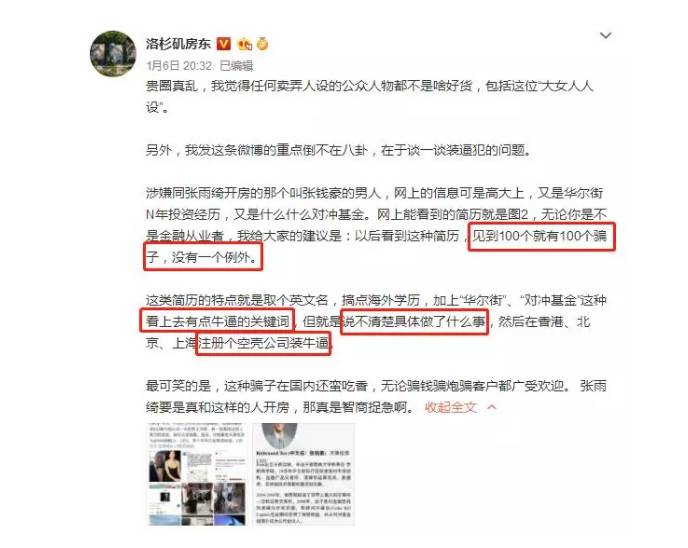The image size is (688, 548).
Task: Click highlighted text 没有一个例外
Action: (x=215, y=257)
